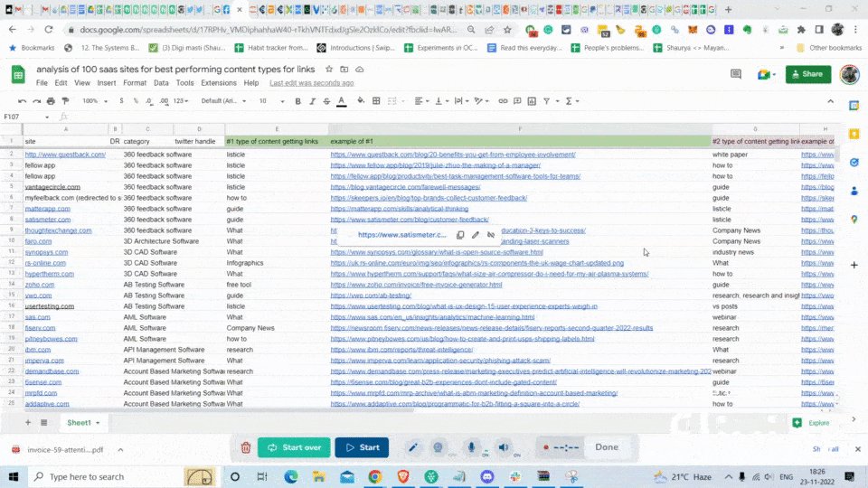The width and height of the screenshot is (868, 488).
Task: Open the Insert menu
Action: [107, 83]
